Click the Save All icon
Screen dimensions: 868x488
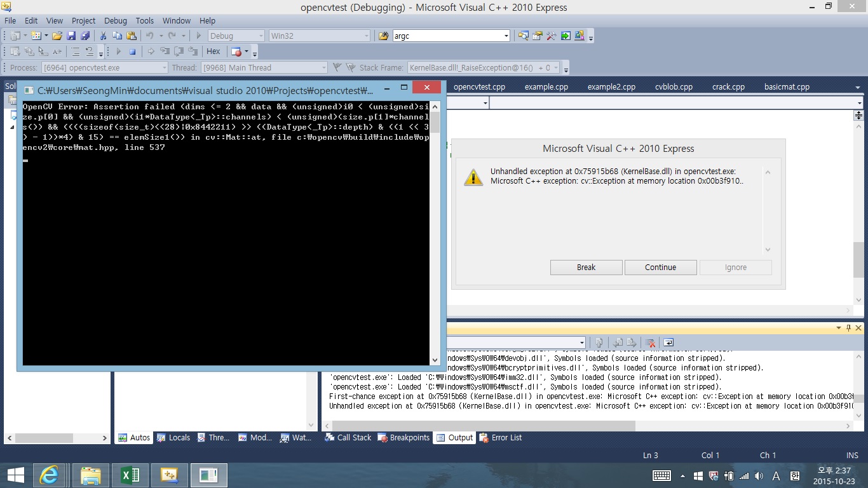(85, 36)
